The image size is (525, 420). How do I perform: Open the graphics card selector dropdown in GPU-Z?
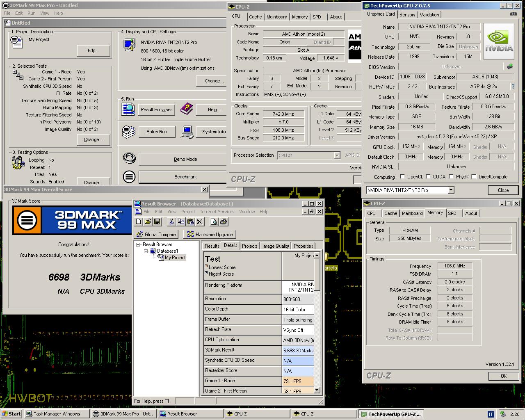(451, 190)
